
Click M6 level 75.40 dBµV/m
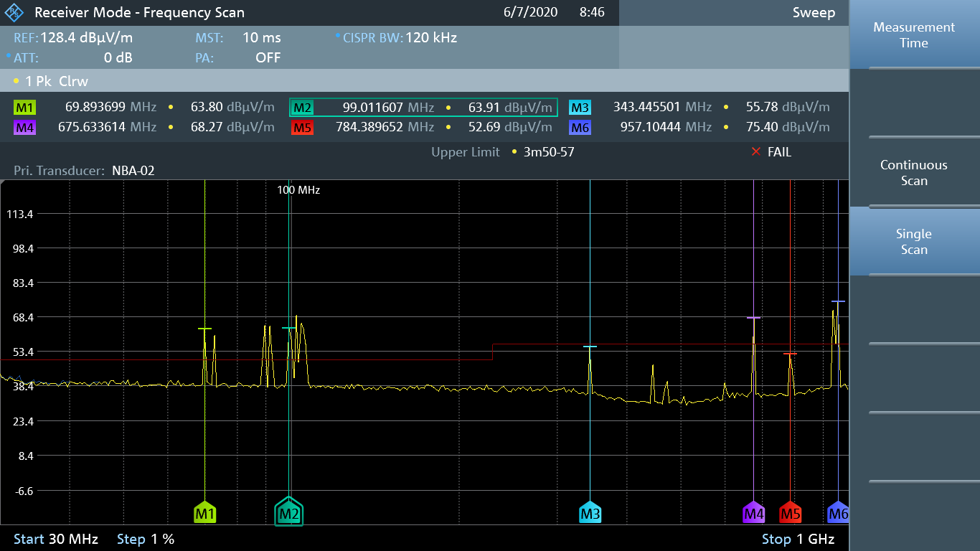788,127
